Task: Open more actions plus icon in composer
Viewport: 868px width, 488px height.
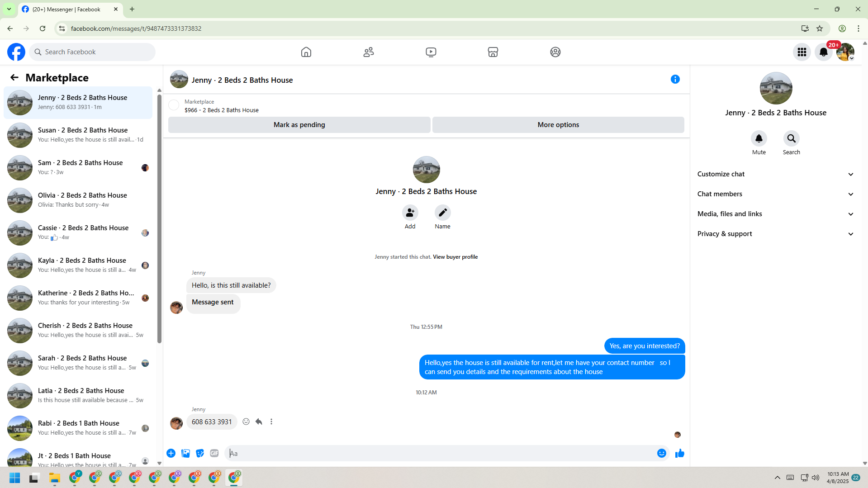Action: tap(171, 453)
